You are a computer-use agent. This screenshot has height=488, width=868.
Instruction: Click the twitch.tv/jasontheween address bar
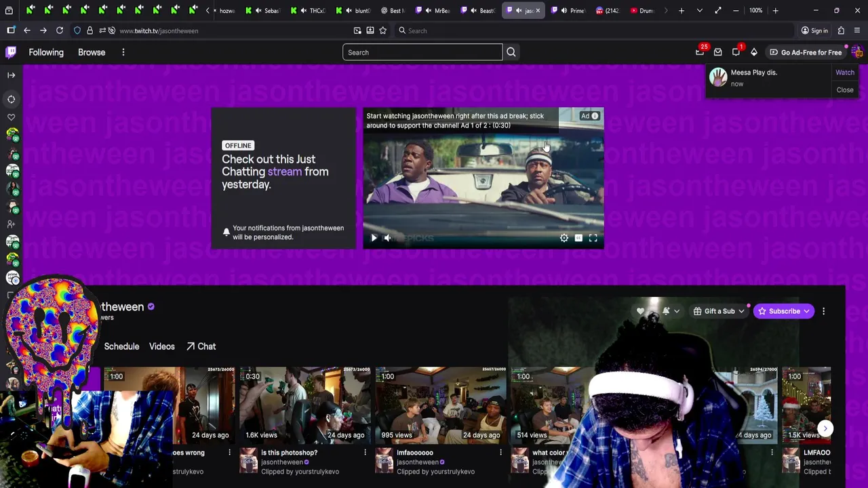click(x=231, y=30)
